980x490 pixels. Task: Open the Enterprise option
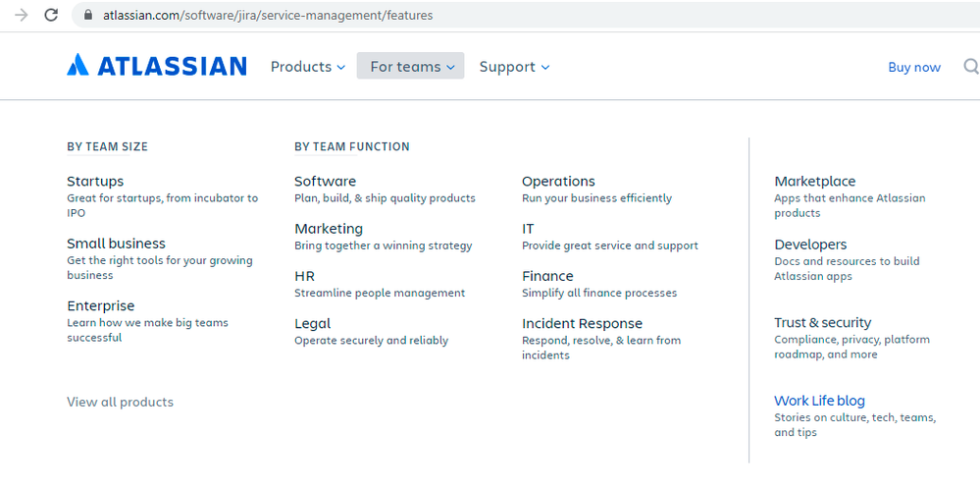click(x=101, y=306)
